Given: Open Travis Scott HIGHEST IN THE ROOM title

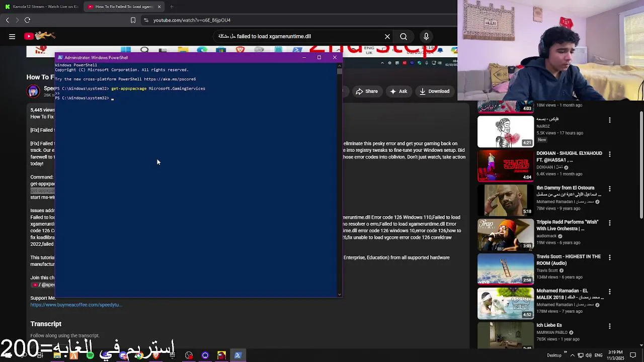Looking at the screenshot, I should coord(569,259).
